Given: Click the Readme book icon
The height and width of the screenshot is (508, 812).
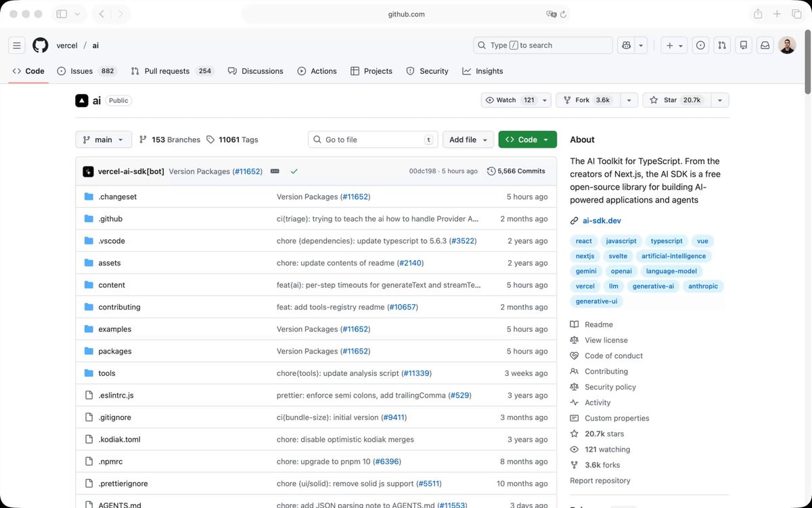Looking at the screenshot, I should click(x=574, y=324).
